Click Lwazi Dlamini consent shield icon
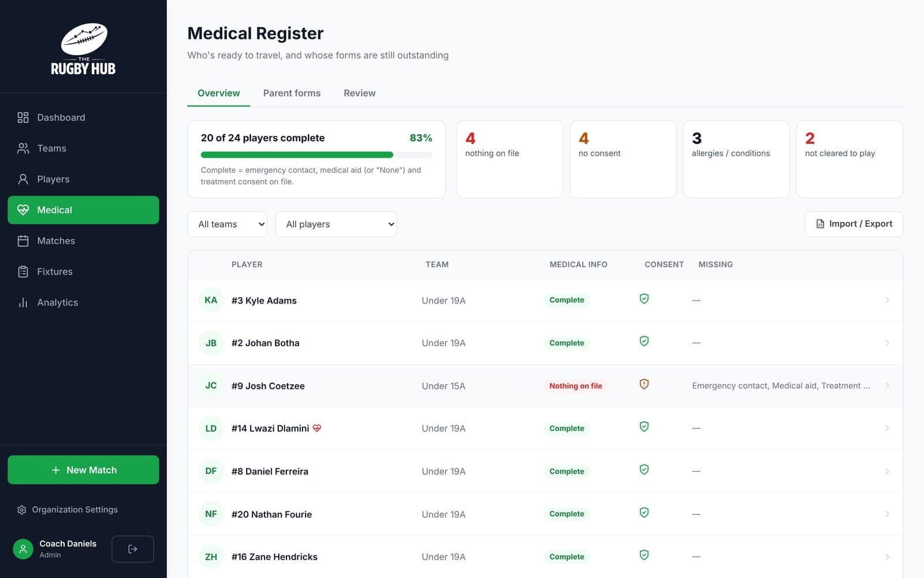 click(x=644, y=427)
